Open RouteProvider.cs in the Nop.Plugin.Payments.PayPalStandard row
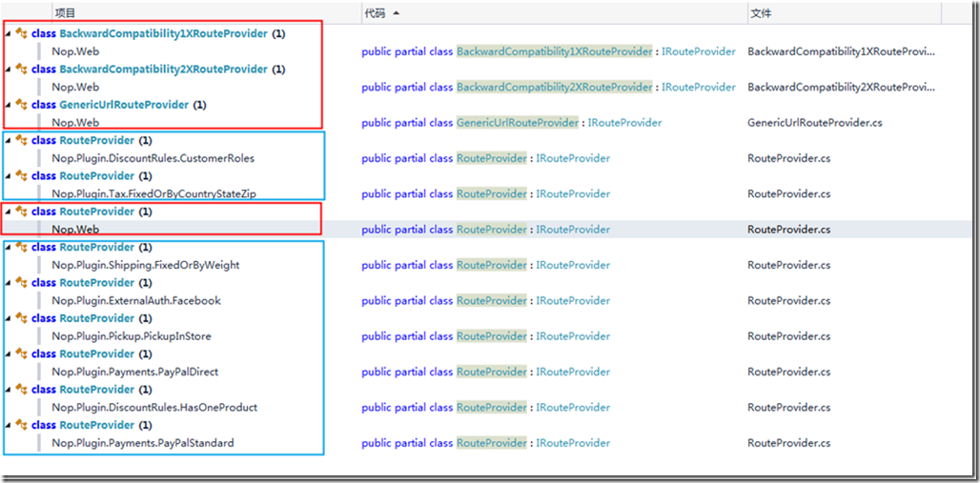Image resolution: width=980 pixels, height=483 pixels. [x=788, y=443]
